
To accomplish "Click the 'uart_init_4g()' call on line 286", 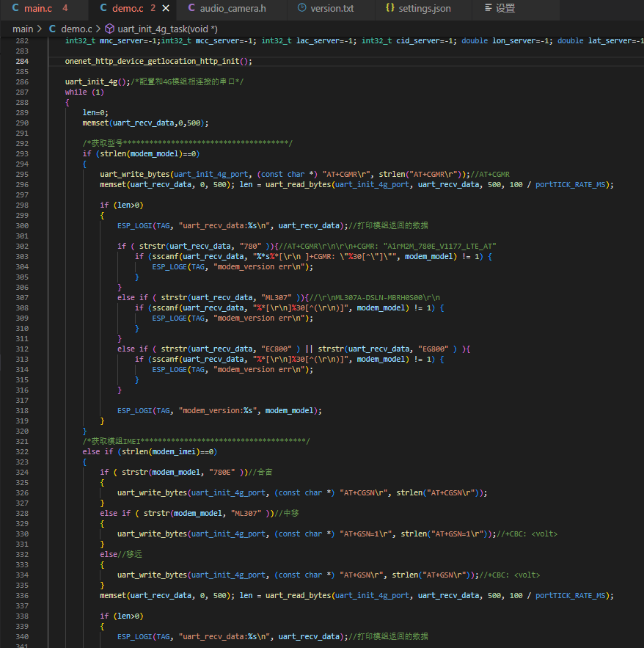I will pos(98,82).
